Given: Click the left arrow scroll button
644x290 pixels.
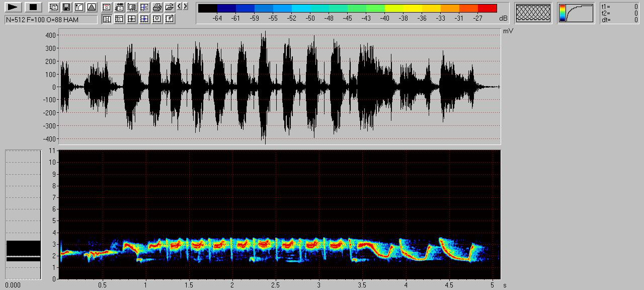Looking at the screenshot, I should pos(179,7).
